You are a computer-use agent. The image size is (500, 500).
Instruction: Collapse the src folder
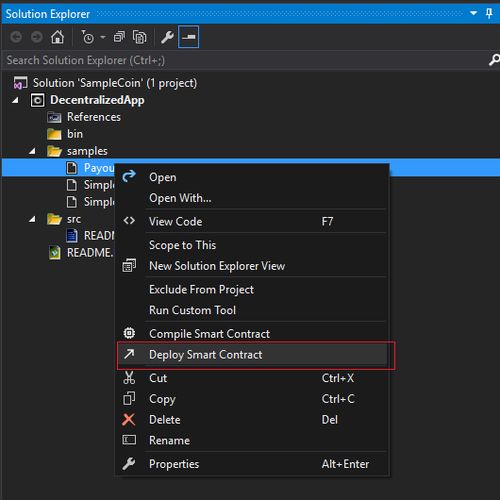32,219
